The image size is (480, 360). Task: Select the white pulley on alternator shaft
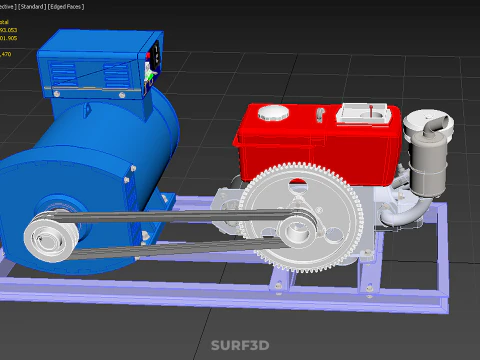tap(51, 237)
